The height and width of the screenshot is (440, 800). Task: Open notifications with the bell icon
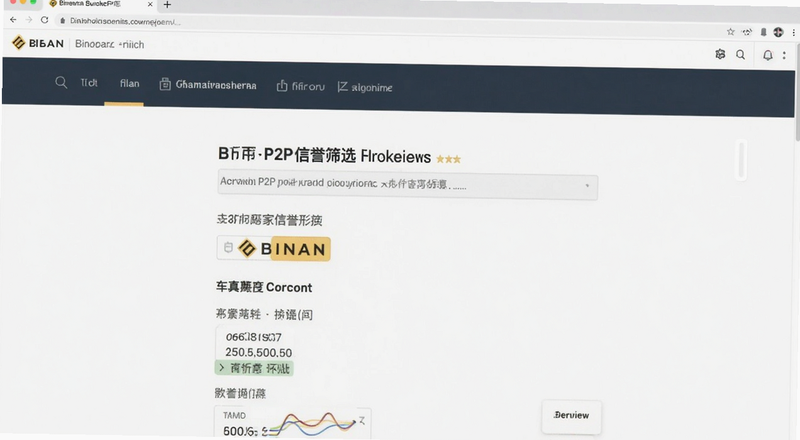(767, 55)
